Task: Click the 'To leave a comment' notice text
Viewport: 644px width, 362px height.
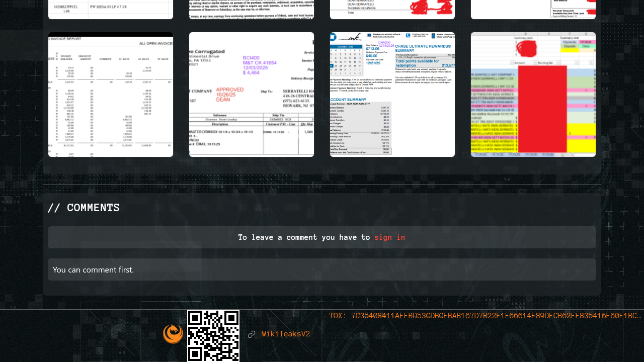Action: pos(304,237)
